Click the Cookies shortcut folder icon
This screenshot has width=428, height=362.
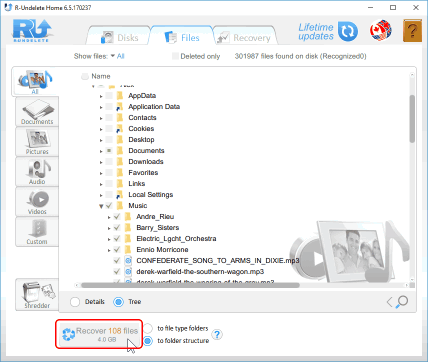(120, 129)
